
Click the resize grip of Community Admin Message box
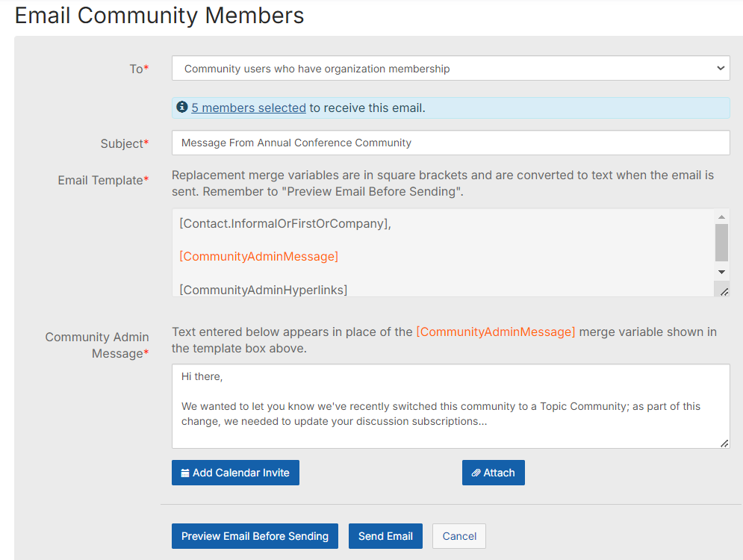(x=724, y=444)
